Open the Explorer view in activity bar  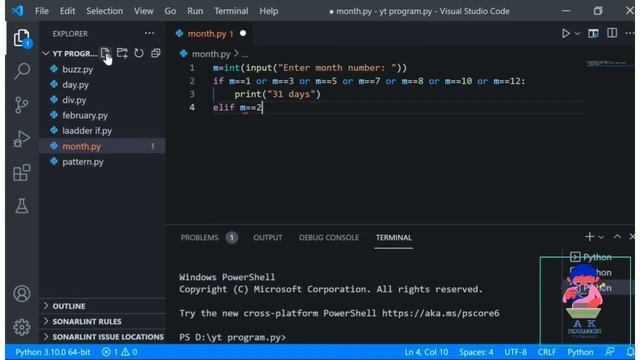[x=22, y=38]
